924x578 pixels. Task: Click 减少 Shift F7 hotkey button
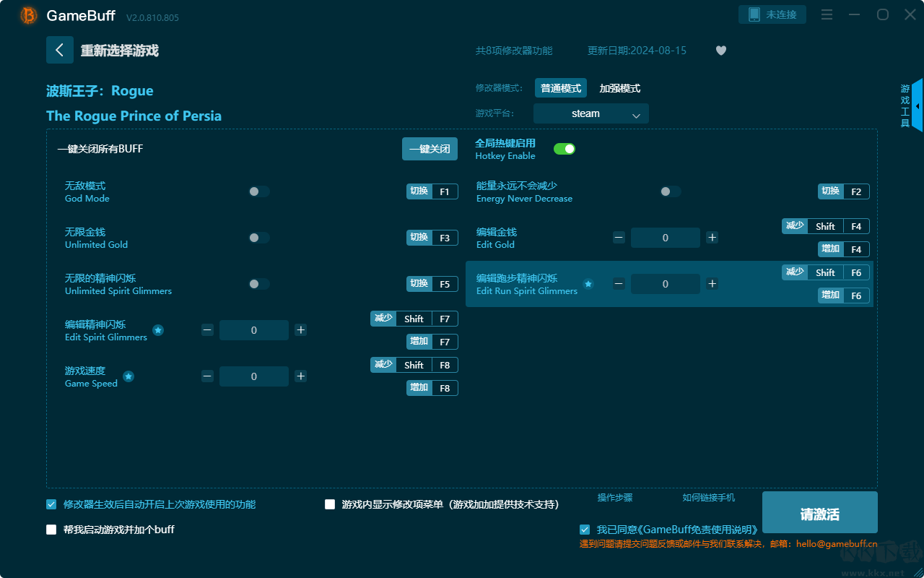(x=414, y=319)
